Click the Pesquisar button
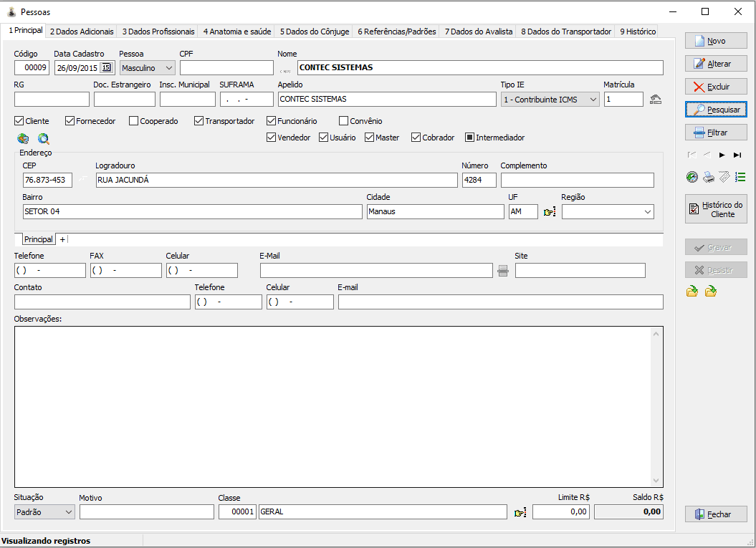This screenshot has width=756, height=548. pos(716,110)
